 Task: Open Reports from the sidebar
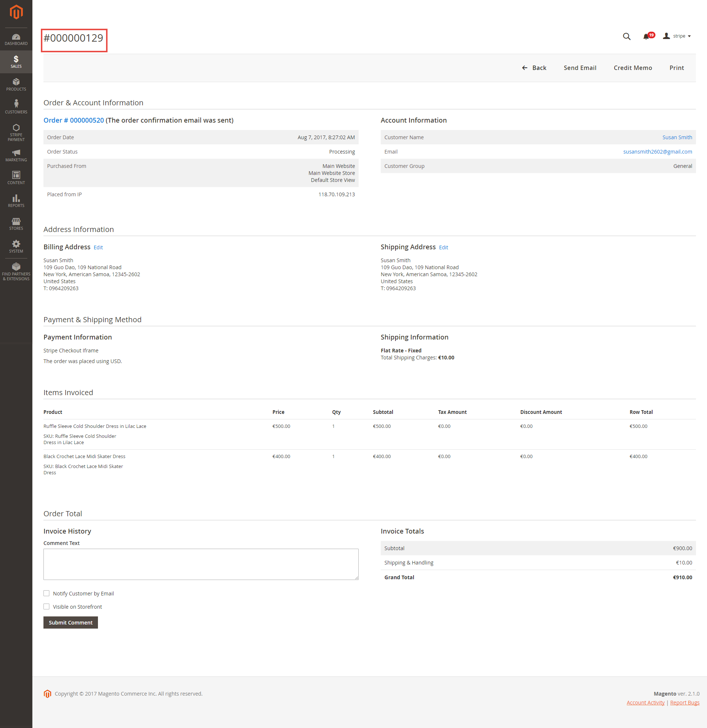(x=16, y=201)
